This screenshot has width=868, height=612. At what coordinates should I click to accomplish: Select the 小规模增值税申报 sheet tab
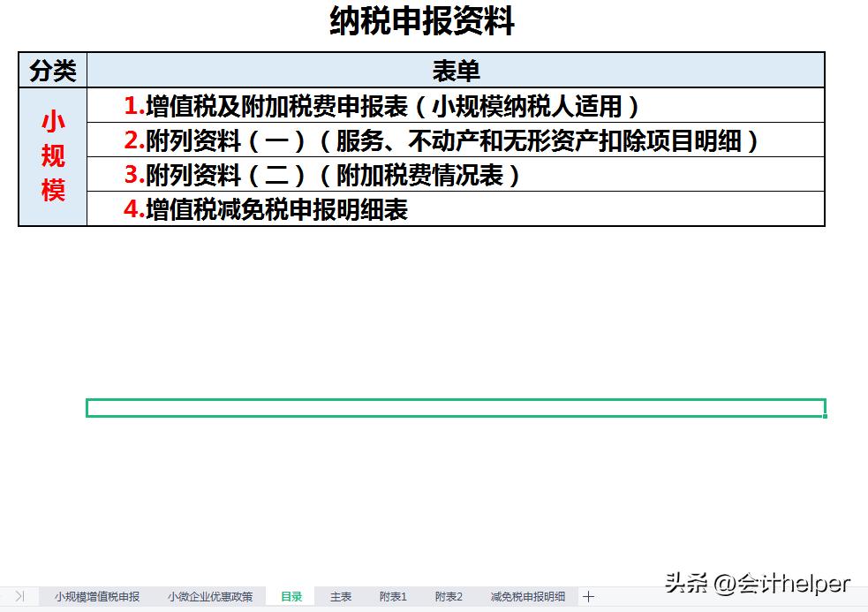click(97, 596)
